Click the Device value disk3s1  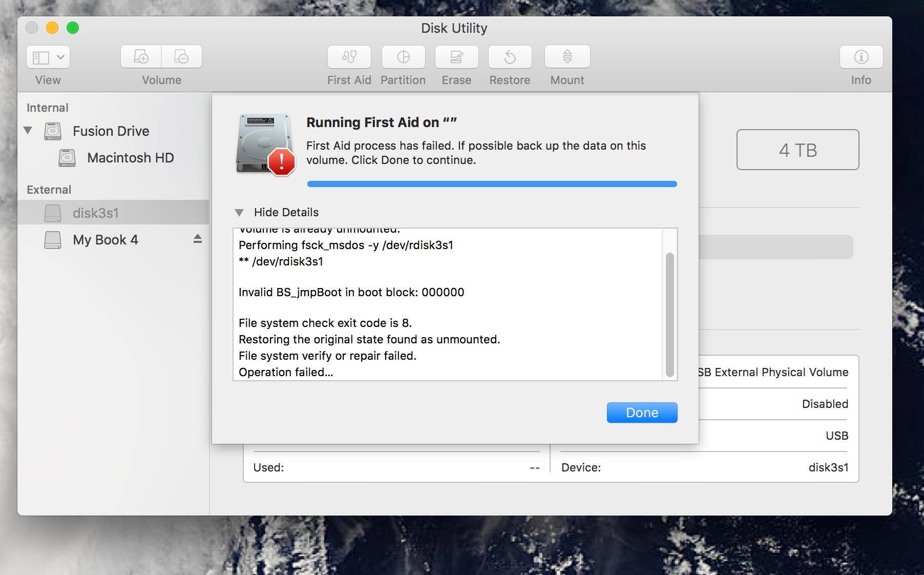coord(828,467)
